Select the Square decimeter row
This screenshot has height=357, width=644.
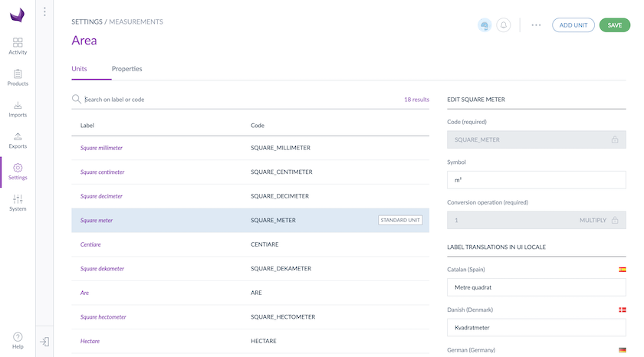pyautogui.click(x=250, y=196)
